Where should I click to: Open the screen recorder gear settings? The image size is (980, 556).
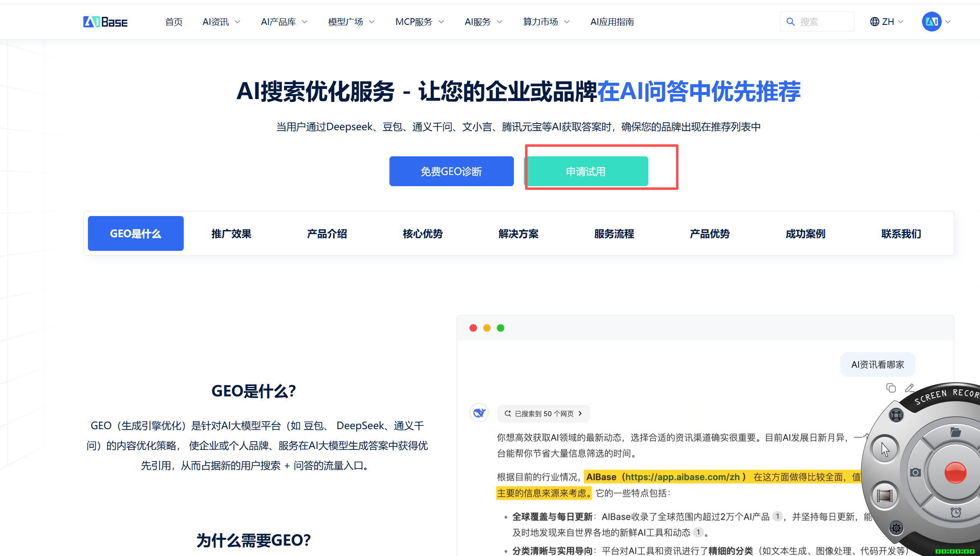pyautogui.click(x=896, y=528)
